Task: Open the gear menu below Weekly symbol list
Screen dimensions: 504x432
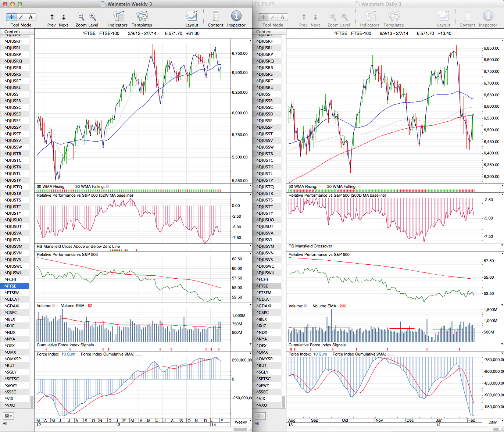Action: coord(8,416)
